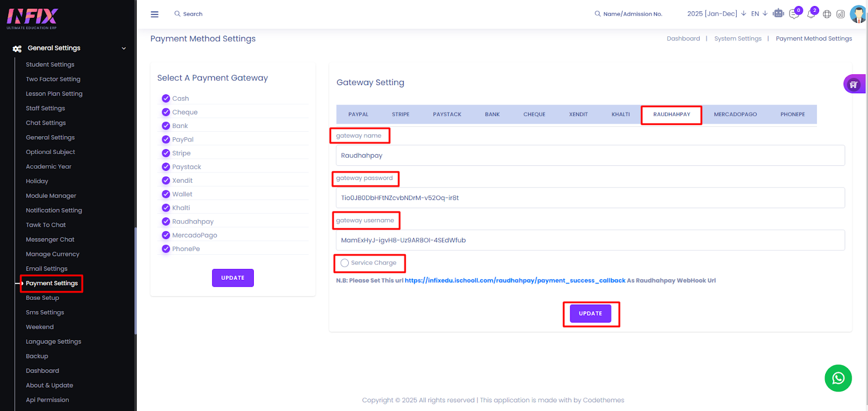Click the purple shopping cart floating icon
Image resolution: width=868 pixels, height=411 pixels.
click(x=854, y=84)
